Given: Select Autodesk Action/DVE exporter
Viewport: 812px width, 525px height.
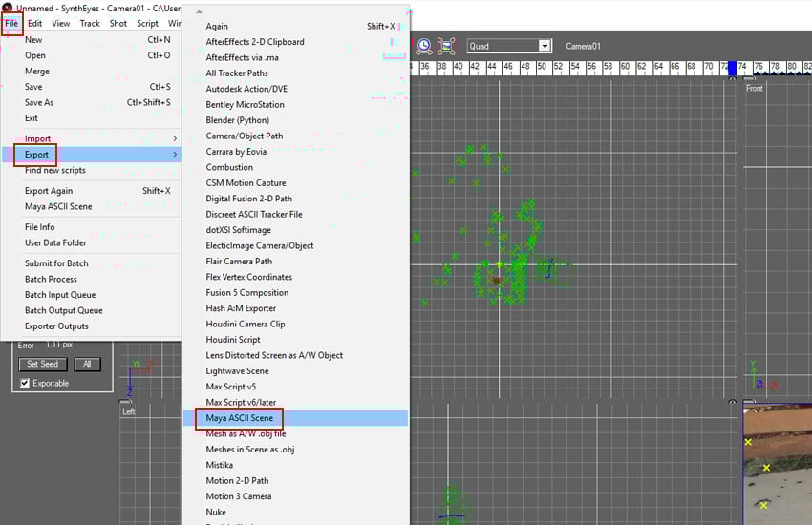Looking at the screenshot, I should click(x=296, y=89).
